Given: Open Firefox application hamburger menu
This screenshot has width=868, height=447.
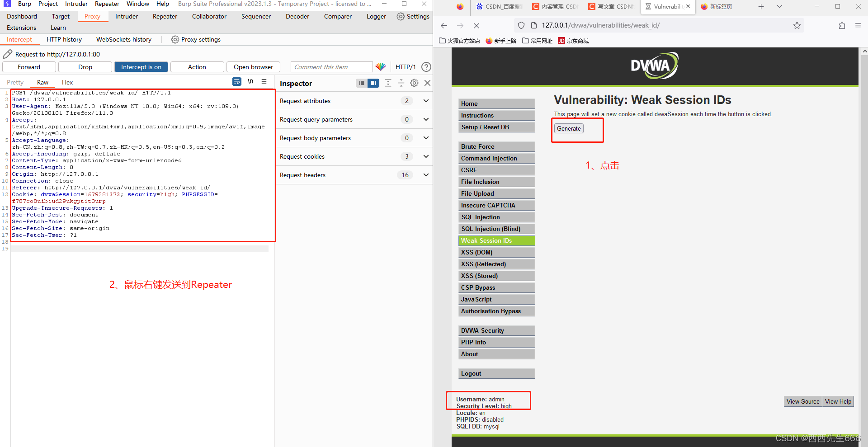Looking at the screenshot, I should coord(858,26).
